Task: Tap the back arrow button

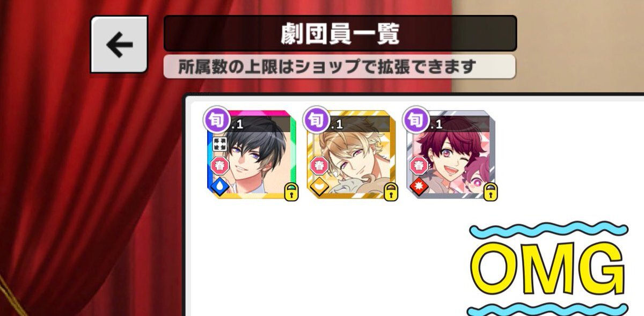Action: (x=119, y=45)
